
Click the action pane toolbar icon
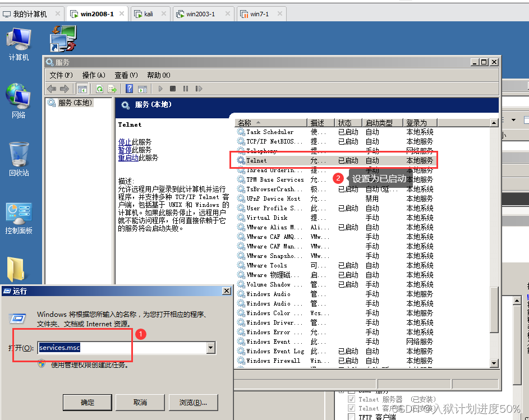click(142, 89)
